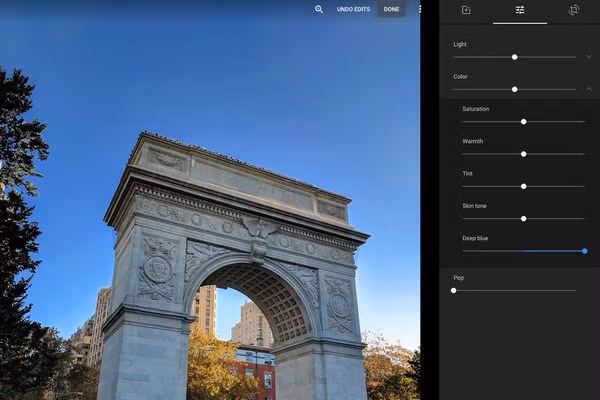Click the Skin tone slider handle
The height and width of the screenshot is (400, 600).
(523, 218)
